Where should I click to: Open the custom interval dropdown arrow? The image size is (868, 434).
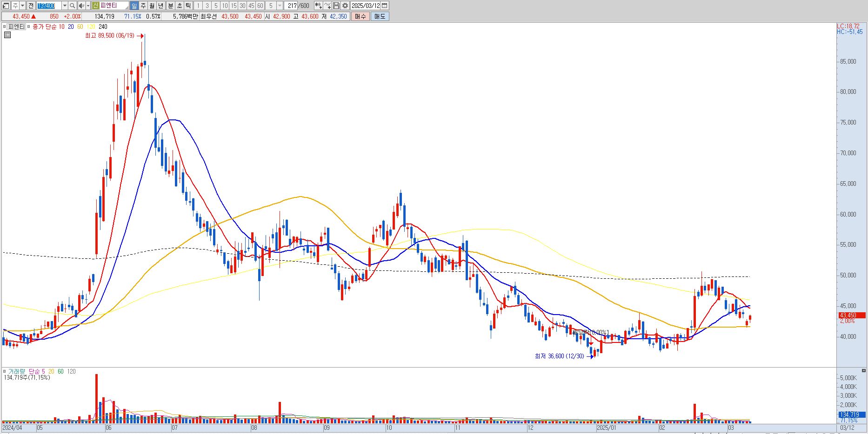coord(280,6)
